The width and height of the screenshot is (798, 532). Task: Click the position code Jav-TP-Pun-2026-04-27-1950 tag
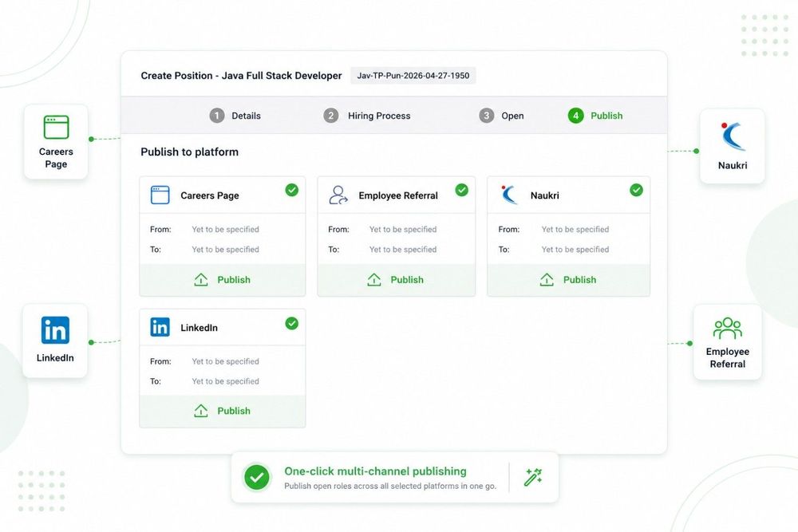point(413,75)
